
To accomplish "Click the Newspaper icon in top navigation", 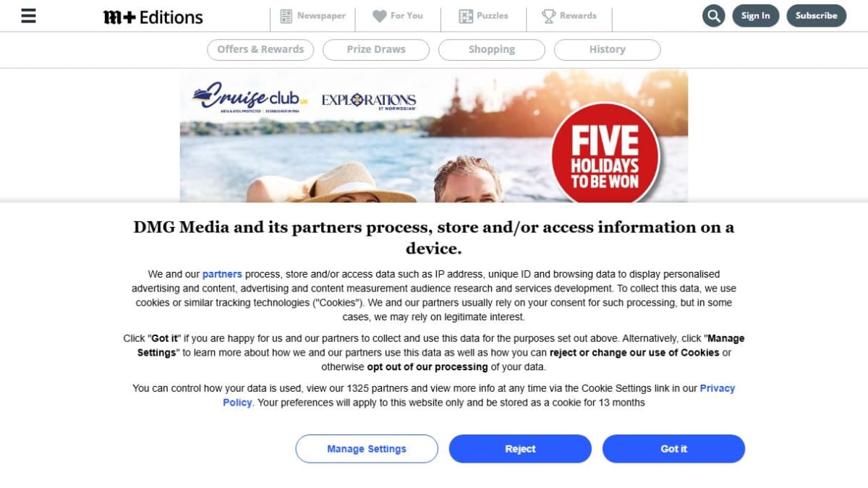I will pos(286,16).
